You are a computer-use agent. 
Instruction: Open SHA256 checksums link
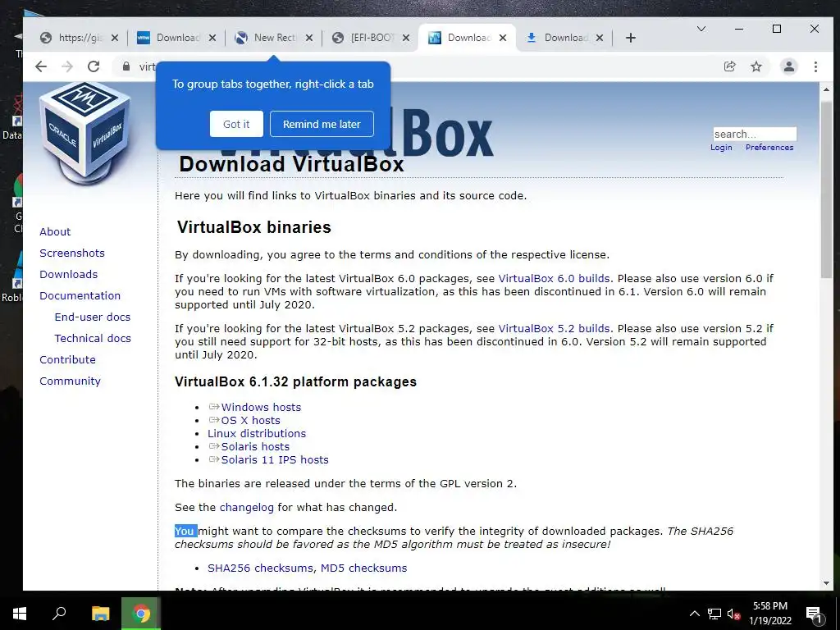tap(260, 568)
